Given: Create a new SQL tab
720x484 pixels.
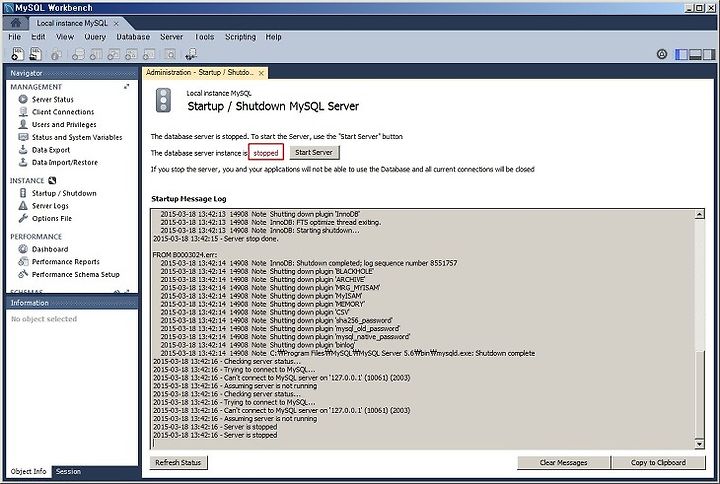Looking at the screenshot, I should point(17,54).
